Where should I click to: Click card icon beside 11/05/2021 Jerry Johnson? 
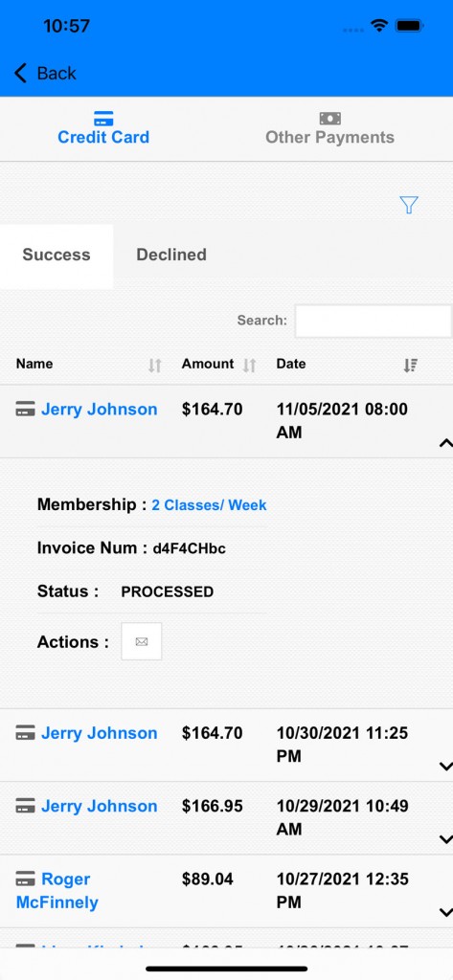click(25, 410)
